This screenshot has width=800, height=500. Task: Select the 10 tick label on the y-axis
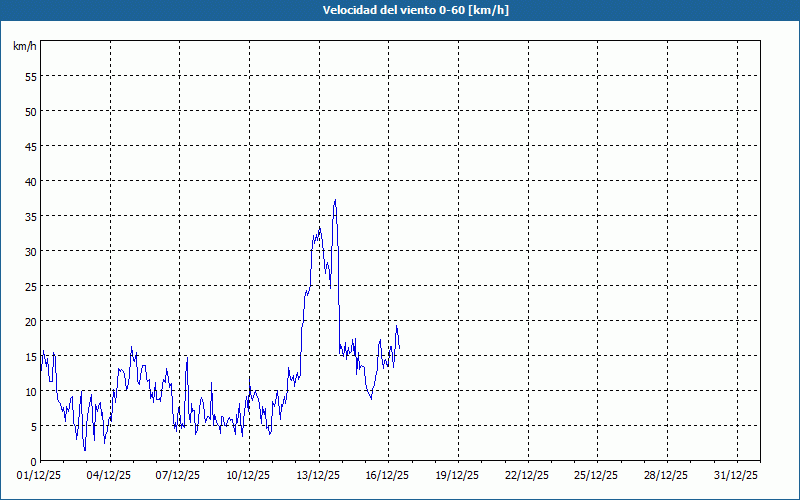(x=30, y=391)
